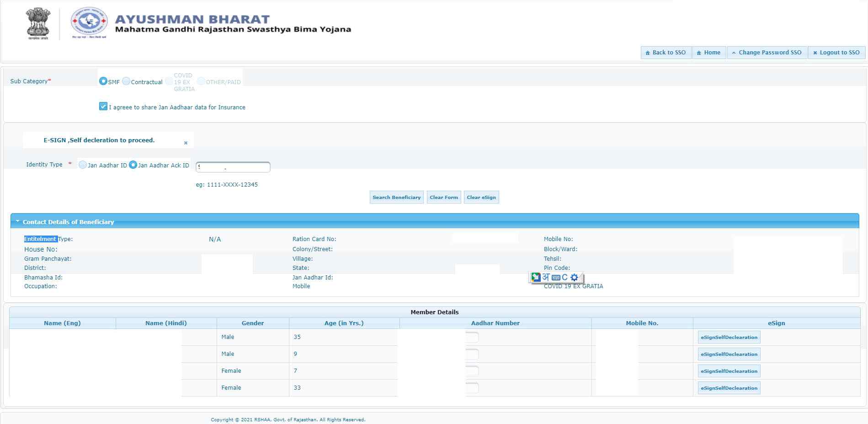Toggle the Jan Aadhaar data sharing consent checkbox
Screen dimensions: 868x424
tap(103, 106)
